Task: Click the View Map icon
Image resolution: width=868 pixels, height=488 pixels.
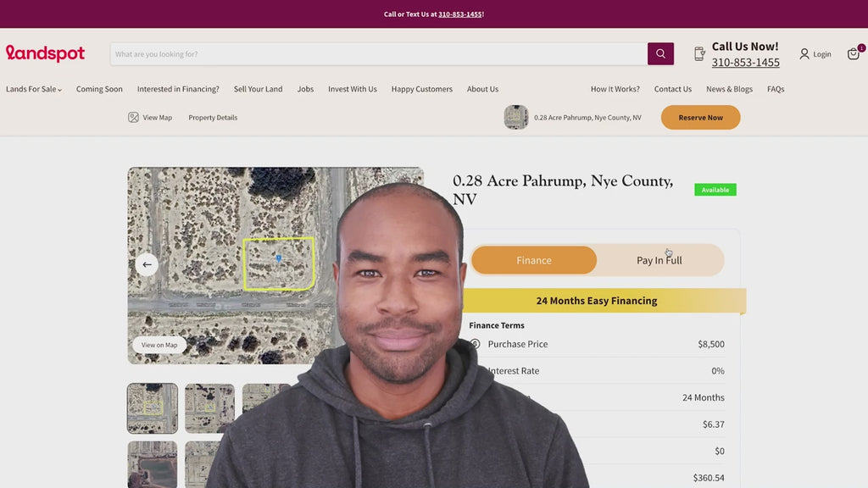Action: point(133,117)
